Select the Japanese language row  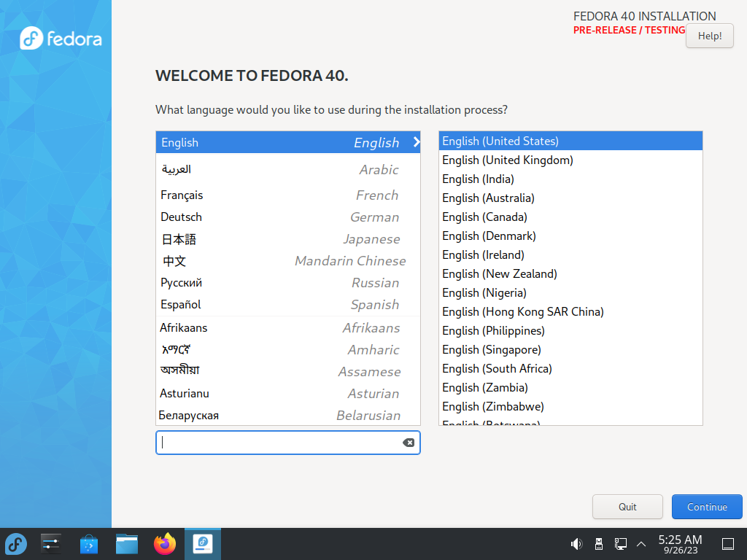[x=287, y=238]
